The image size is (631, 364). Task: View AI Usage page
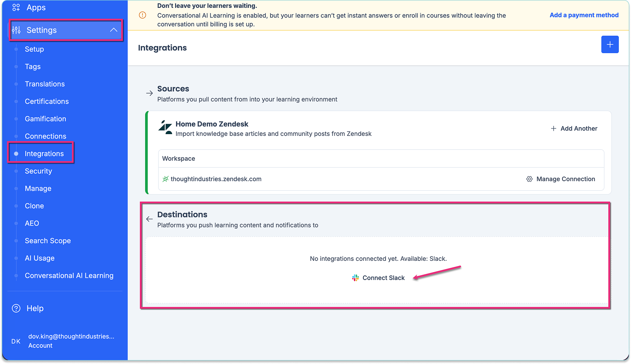[x=40, y=258]
